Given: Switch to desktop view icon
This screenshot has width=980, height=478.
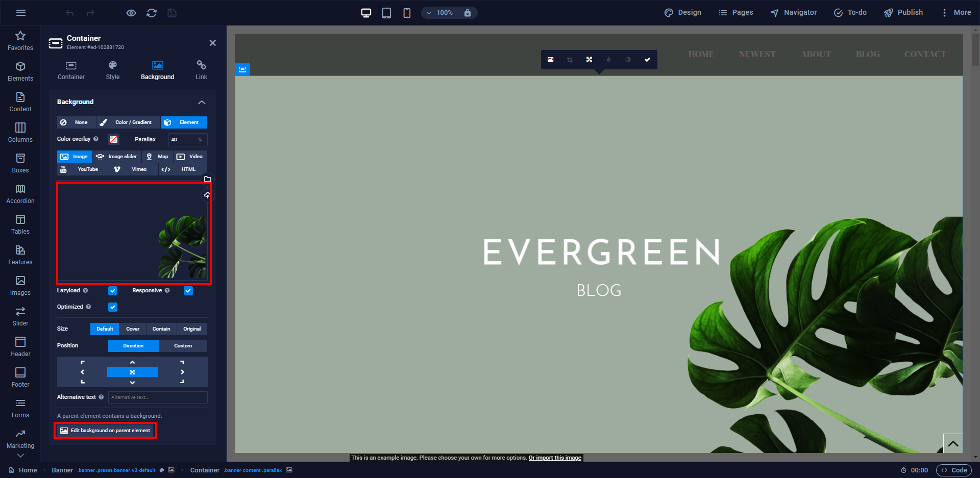Looking at the screenshot, I should click(x=366, y=13).
